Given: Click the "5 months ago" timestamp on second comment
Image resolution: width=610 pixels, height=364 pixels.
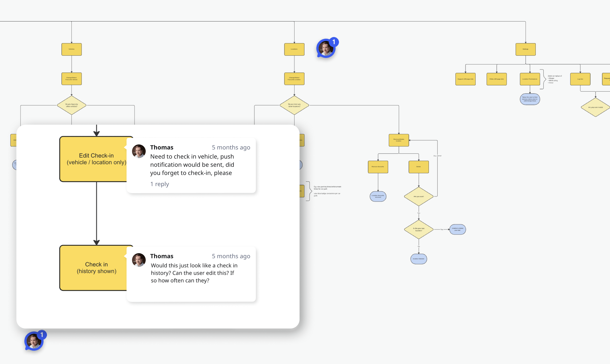Looking at the screenshot, I should coord(231,256).
